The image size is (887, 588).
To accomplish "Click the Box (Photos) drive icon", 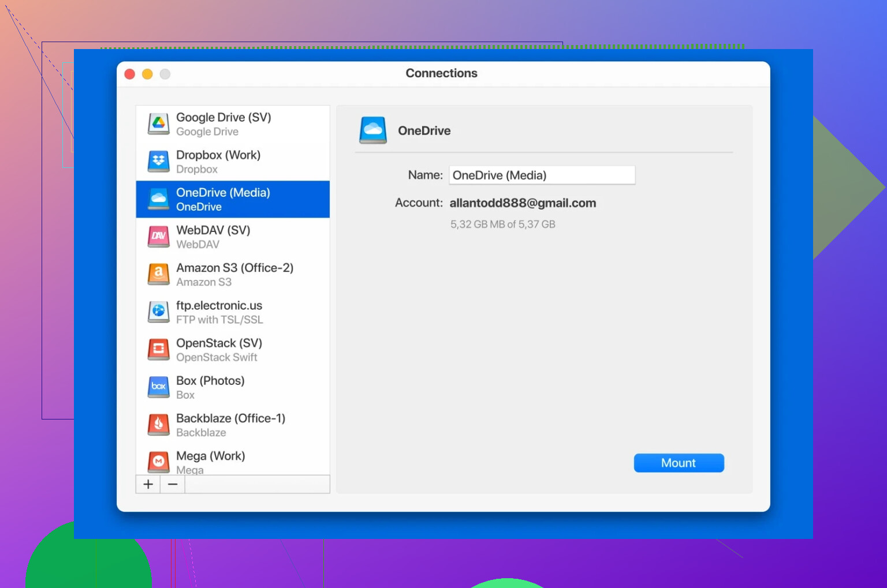I will [158, 387].
